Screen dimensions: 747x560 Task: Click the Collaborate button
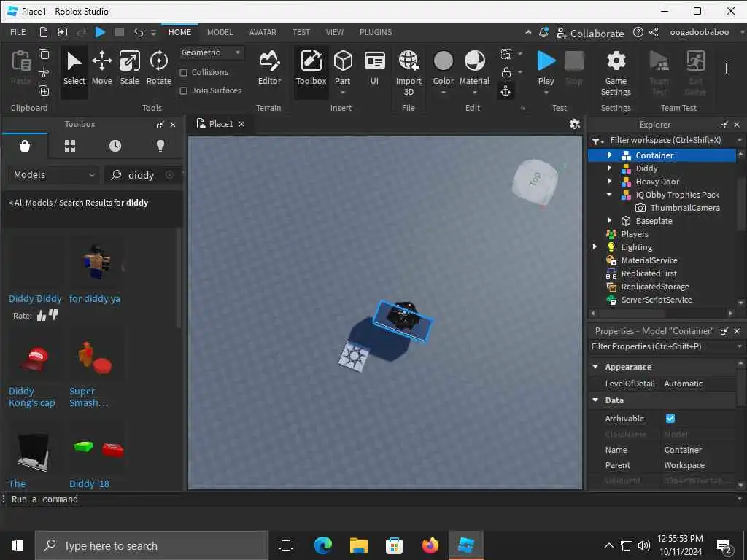589,33
